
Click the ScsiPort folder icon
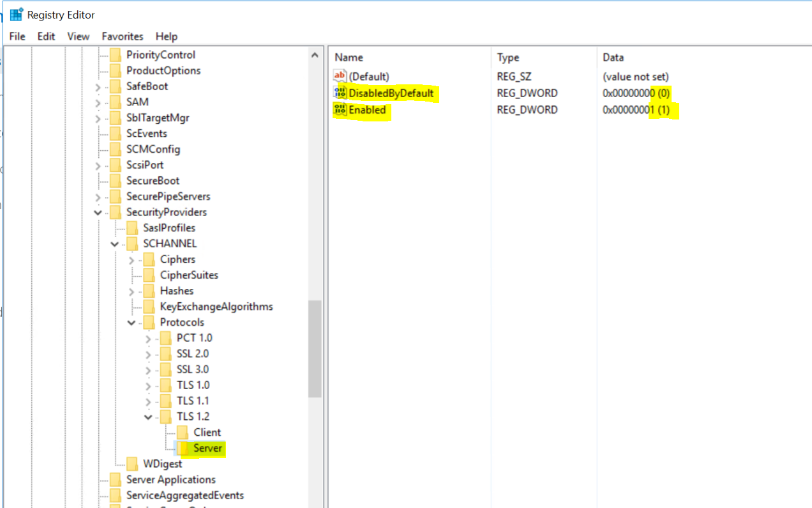(116, 165)
